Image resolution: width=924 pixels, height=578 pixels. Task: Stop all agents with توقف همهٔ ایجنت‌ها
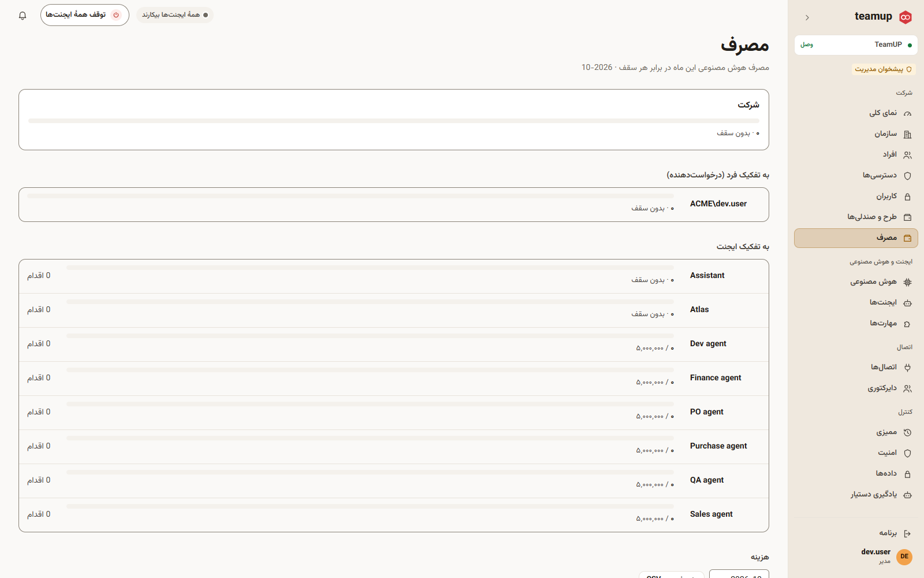point(84,15)
